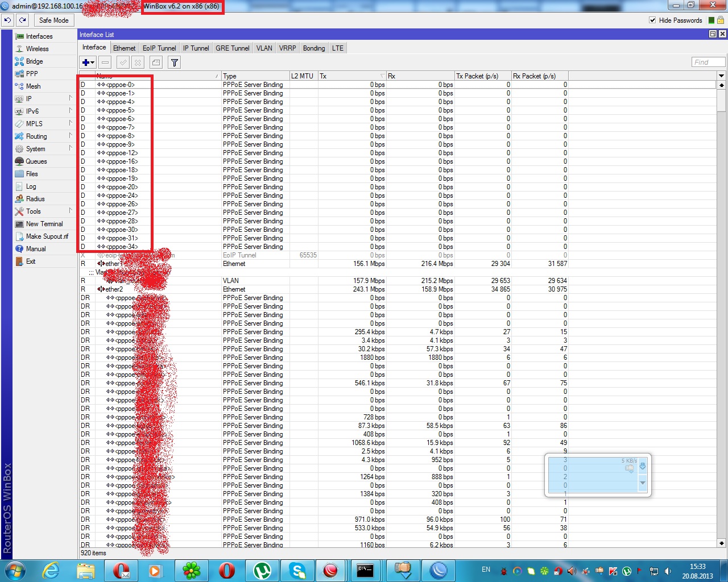The height and width of the screenshot is (582, 728).
Task: Click the Log icon in the sidebar
Action: (x=19, y=186)
